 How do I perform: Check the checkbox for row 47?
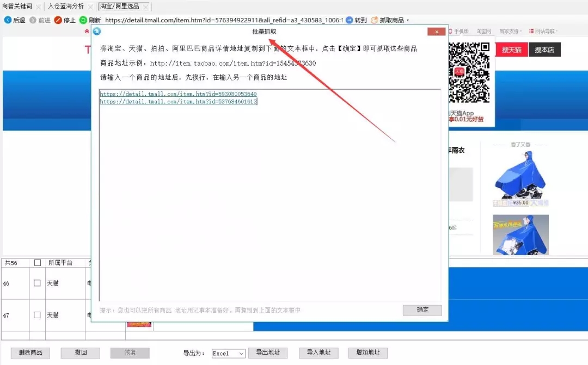pos(37,315)
